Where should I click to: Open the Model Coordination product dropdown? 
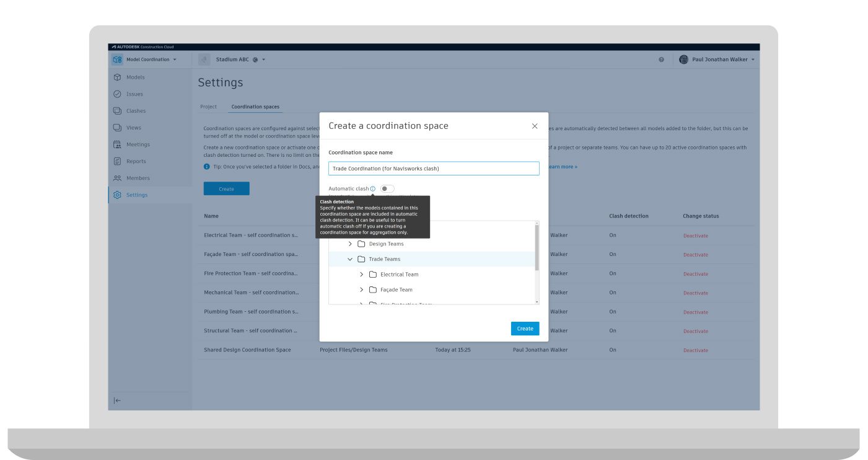click(175, 60)
